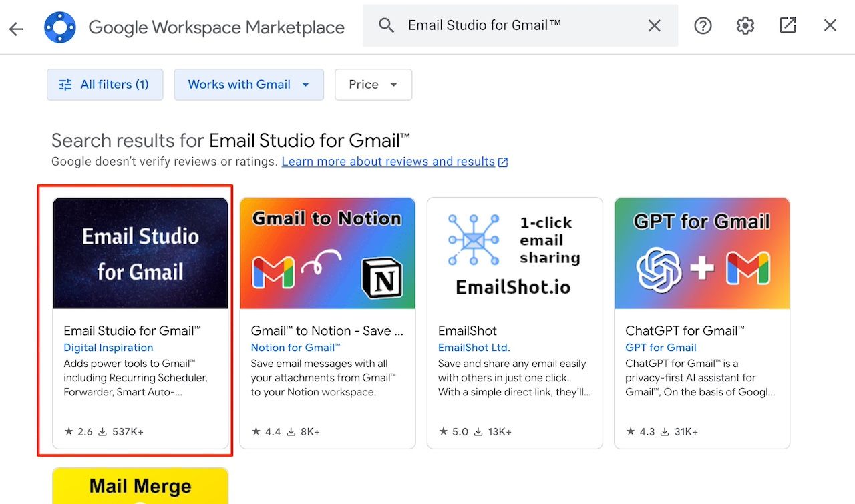The image size is (855, 504).
Task: Click the search magnifier icon
Action: point(386,26)
